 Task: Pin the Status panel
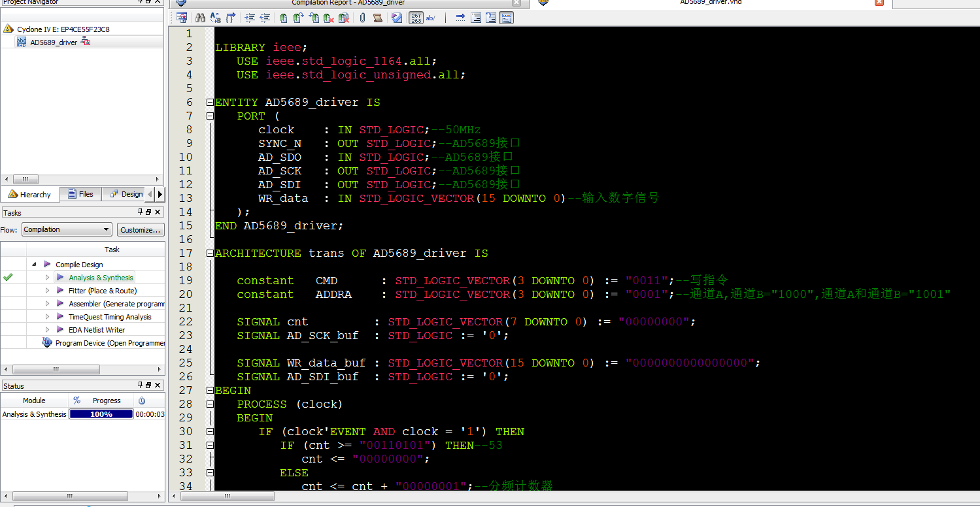tap(140, 385)
